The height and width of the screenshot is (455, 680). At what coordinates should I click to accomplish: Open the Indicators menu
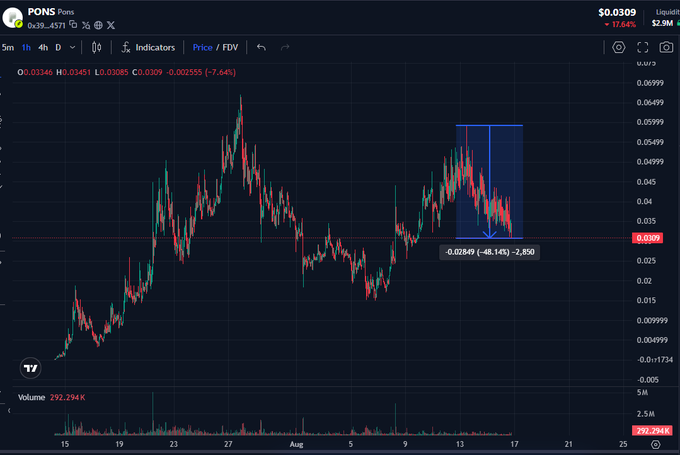(x=148, y=47)
